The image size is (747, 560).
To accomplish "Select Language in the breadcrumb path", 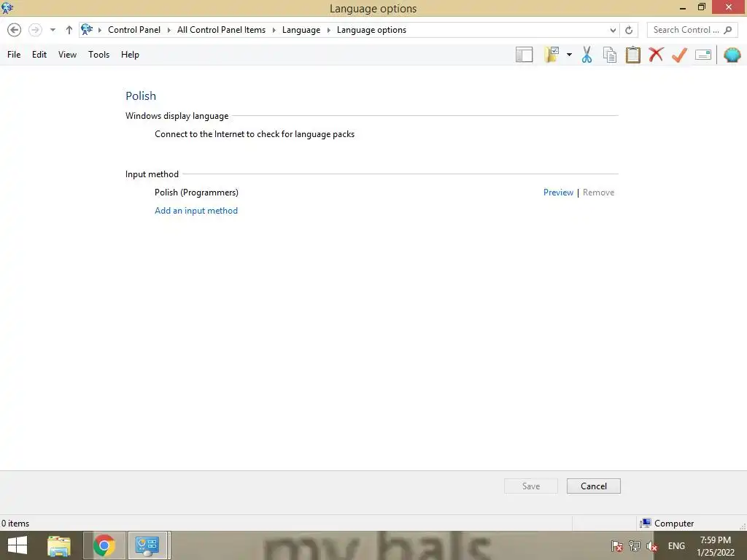I will click(301, 29).
